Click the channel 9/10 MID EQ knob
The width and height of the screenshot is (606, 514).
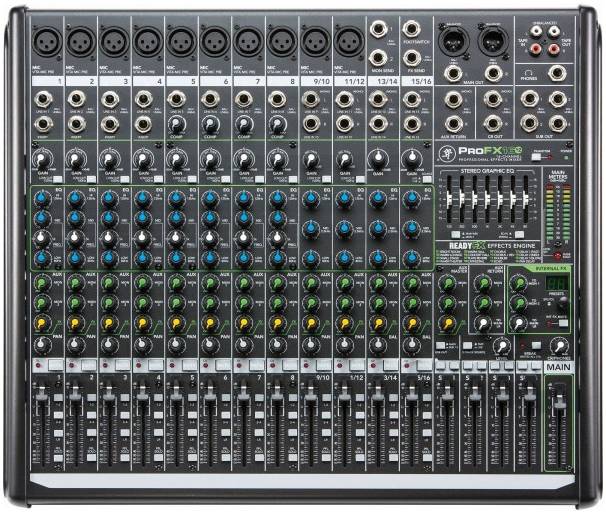pyautogui.click(x=311, y=229)
